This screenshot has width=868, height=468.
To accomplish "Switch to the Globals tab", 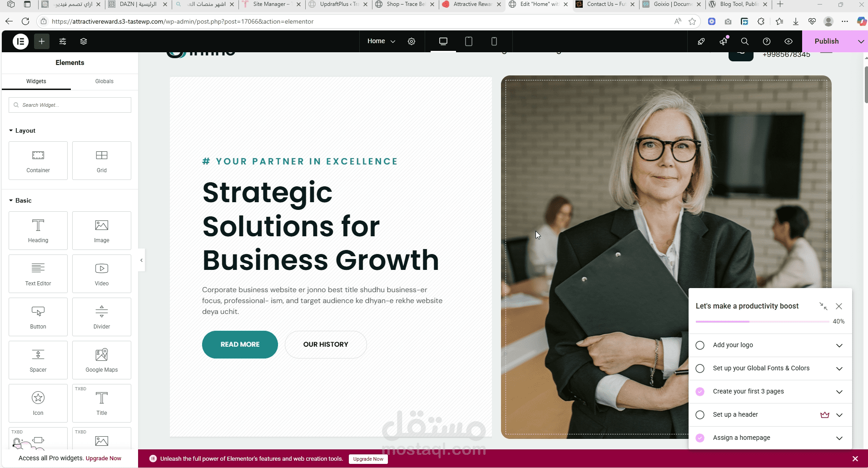I will 104,81.
